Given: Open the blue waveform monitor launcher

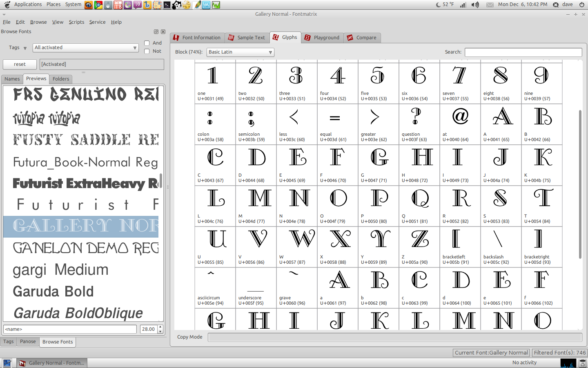Looking at the screenshot, I should coord(206,5).
